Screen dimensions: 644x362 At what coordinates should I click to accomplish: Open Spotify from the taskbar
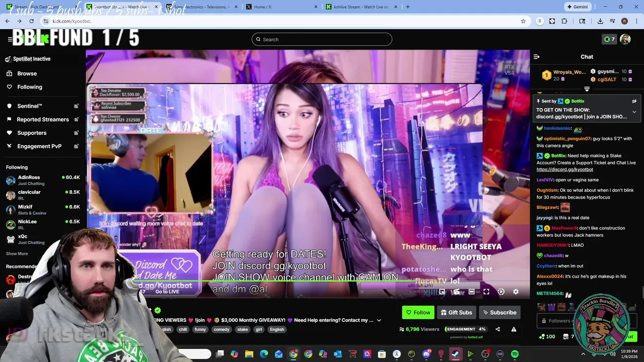click(515, 354)
